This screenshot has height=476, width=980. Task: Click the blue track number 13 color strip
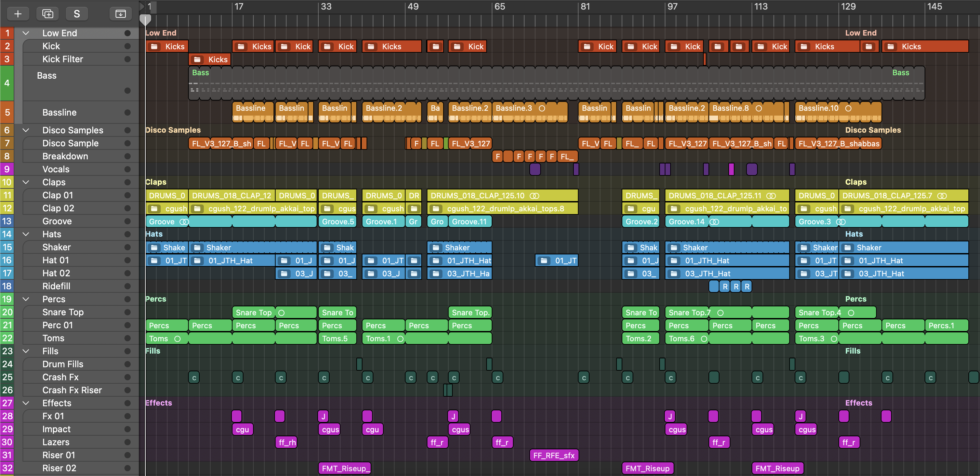pos(7,221)
